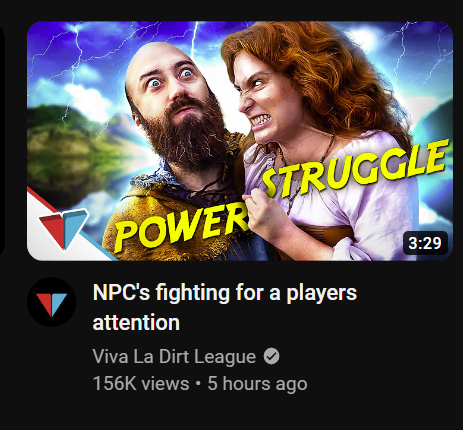Viewport: 463px width, 430px height.
Task: Click the yellow POWER text on thumbnail
Action: point(182,230)
